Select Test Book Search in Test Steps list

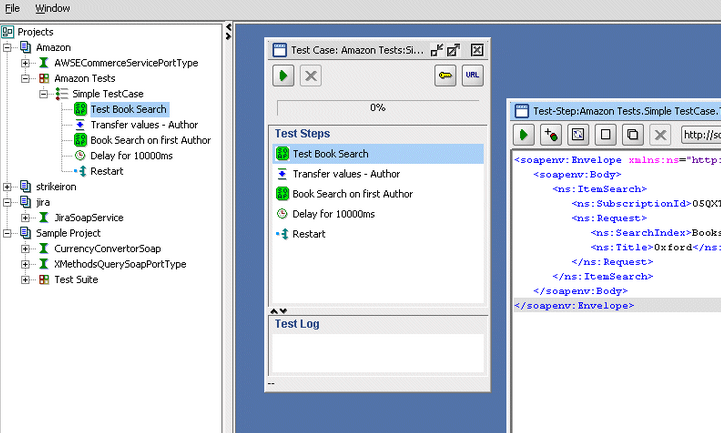pos(378,154)
